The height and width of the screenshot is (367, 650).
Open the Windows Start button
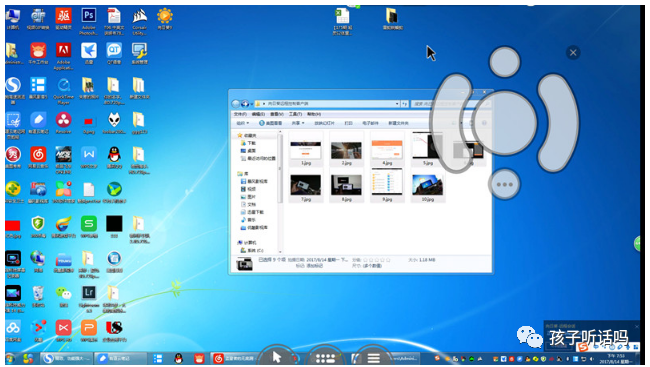(10, 358)
